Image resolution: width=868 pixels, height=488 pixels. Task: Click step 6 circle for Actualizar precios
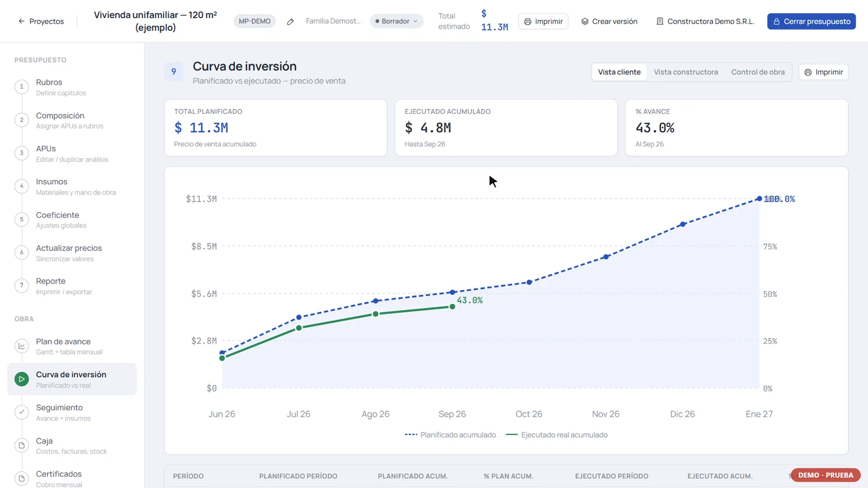pos(22,252)
